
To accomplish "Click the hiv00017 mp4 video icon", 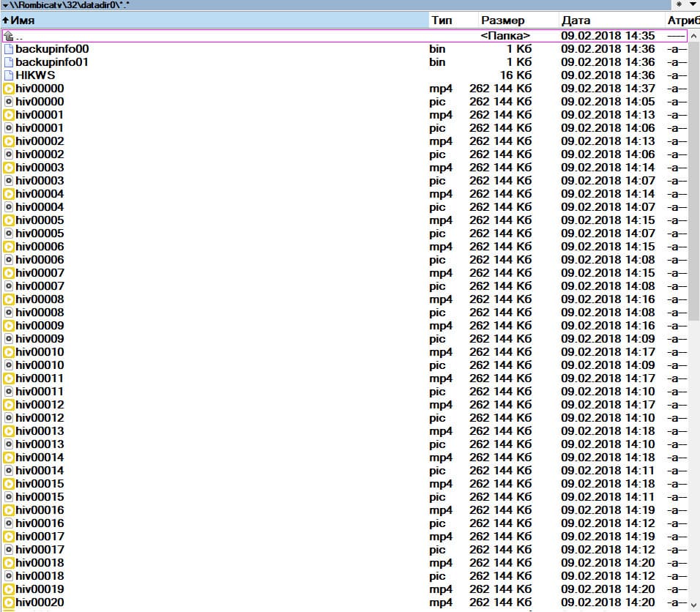I will [x=9, y=536].
